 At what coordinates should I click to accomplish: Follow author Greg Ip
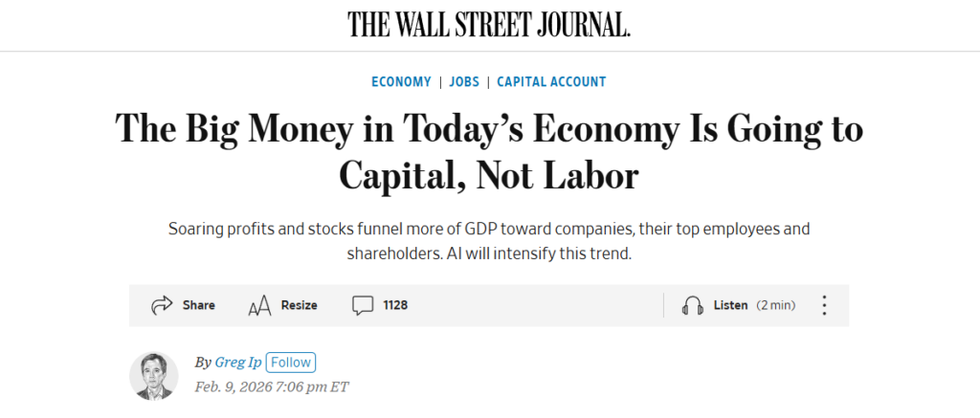[290, 363]
